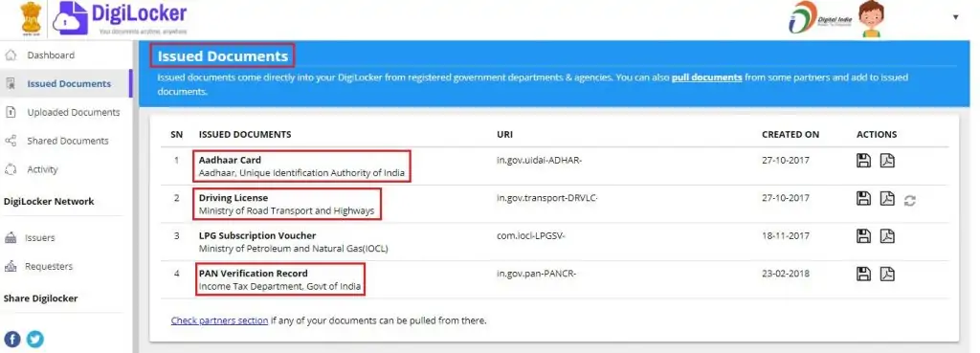The height and width of the screenshot is (353, 980).
Task: Save the Driving License document
Action: point(864,199)
